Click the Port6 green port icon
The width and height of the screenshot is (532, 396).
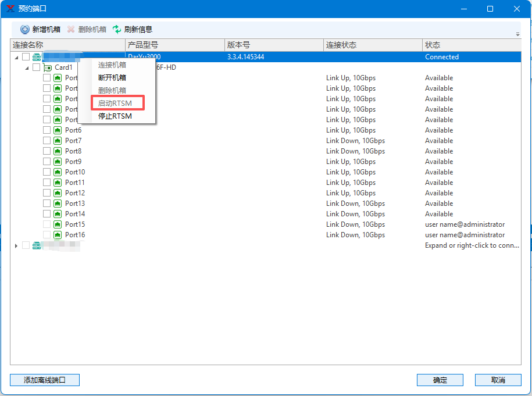(58, 130)
